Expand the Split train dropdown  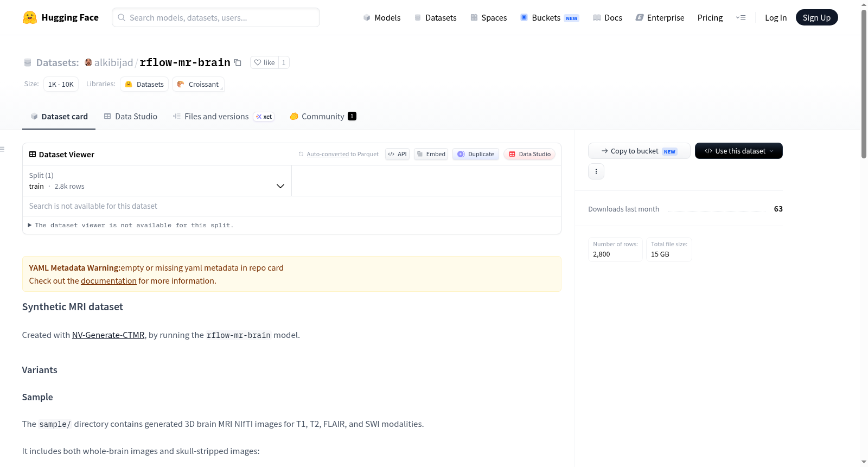[x=157, y=181]
